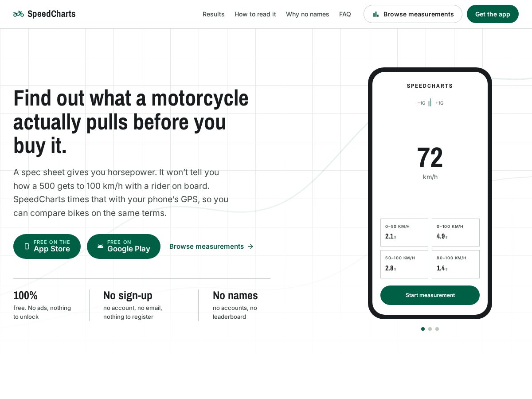The image size is (532, 399).
Task: Open the Why no names section
Action: coord(308,14)
